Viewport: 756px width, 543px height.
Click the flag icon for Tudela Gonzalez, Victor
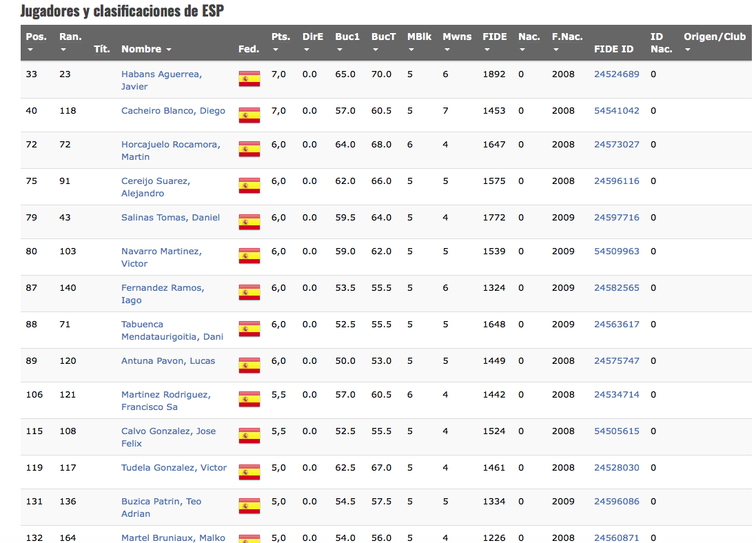pos(249,472)
